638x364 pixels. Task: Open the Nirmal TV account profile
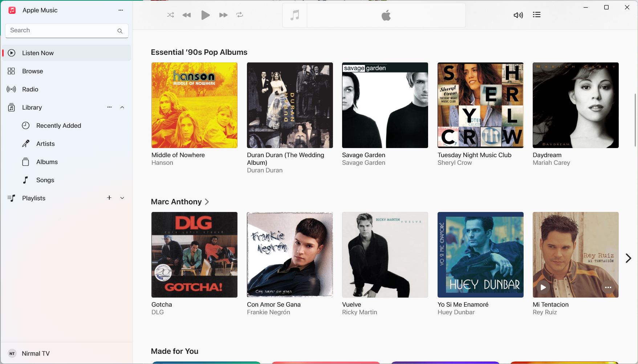point(67,353)
